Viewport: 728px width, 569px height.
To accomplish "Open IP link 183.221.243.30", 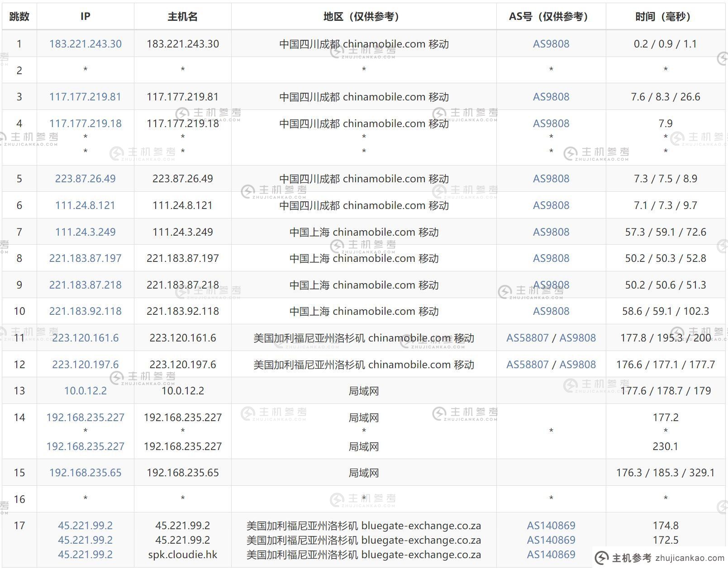I will click(85, 44).
